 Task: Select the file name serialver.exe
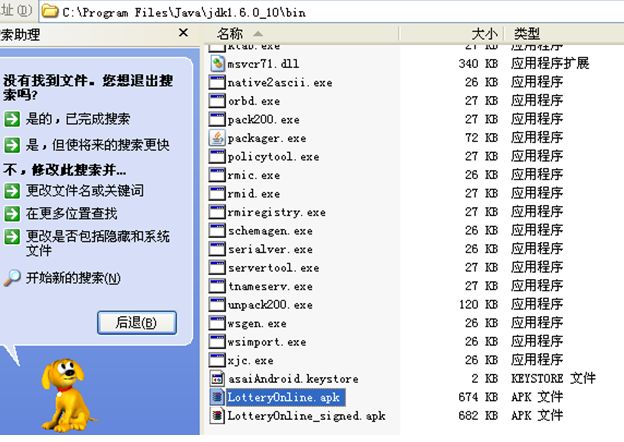click(270, 249)
